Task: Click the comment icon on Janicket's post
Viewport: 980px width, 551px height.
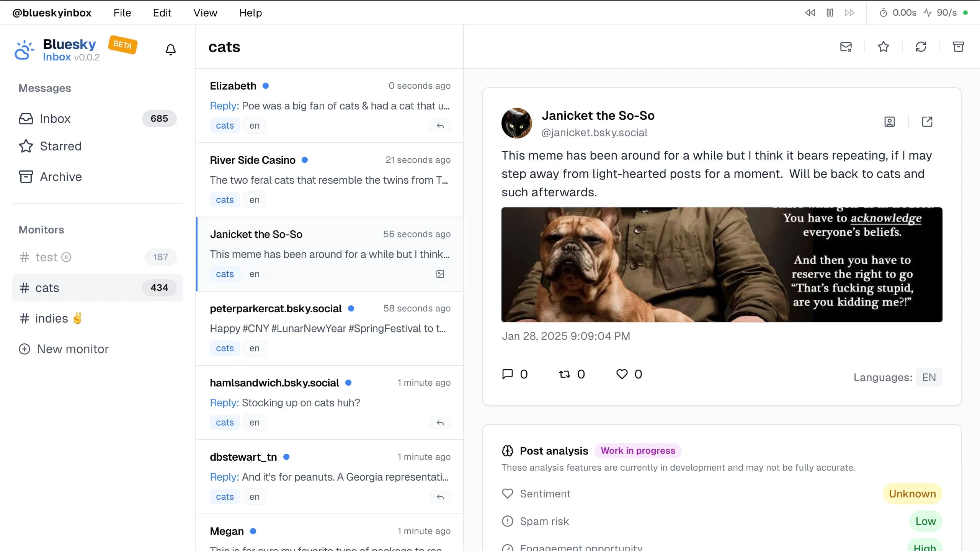Action: (x=508, y=374)
